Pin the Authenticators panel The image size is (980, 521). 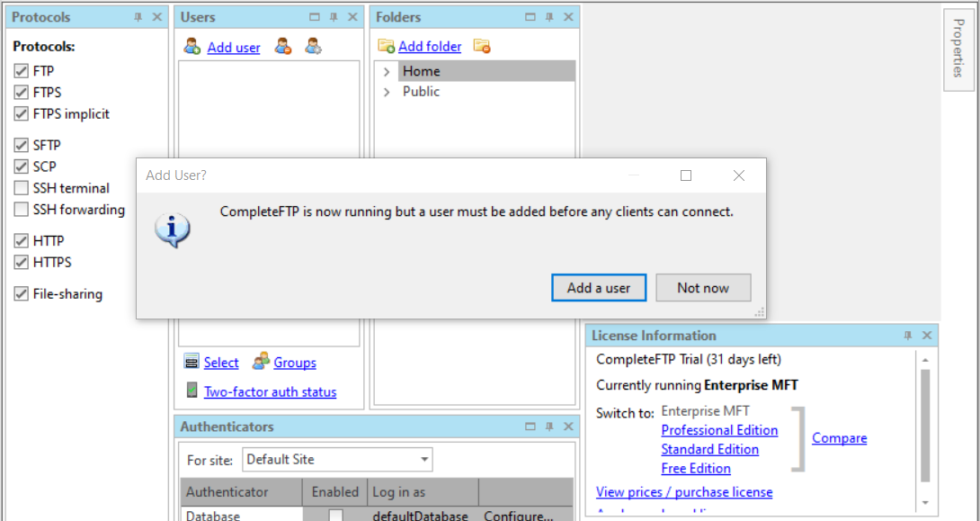click(549, 427)
